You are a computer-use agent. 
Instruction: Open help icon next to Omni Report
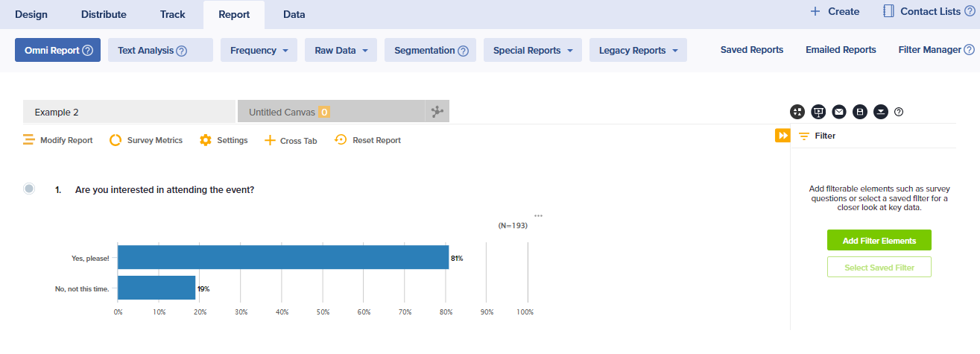(x=87, y=51)
